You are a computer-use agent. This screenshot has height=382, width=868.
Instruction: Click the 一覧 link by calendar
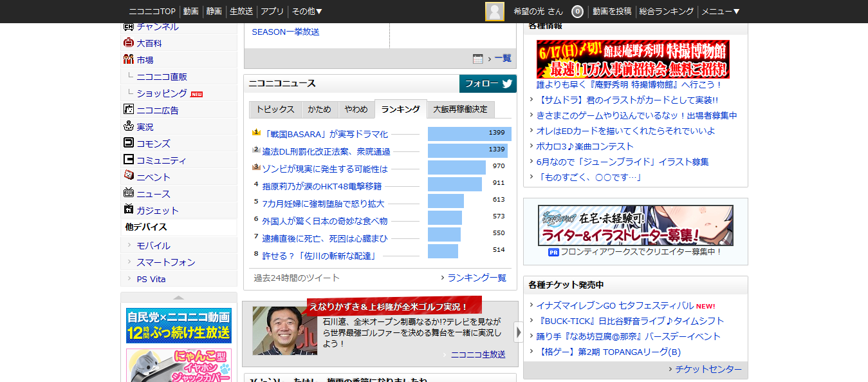coord(503,58)
